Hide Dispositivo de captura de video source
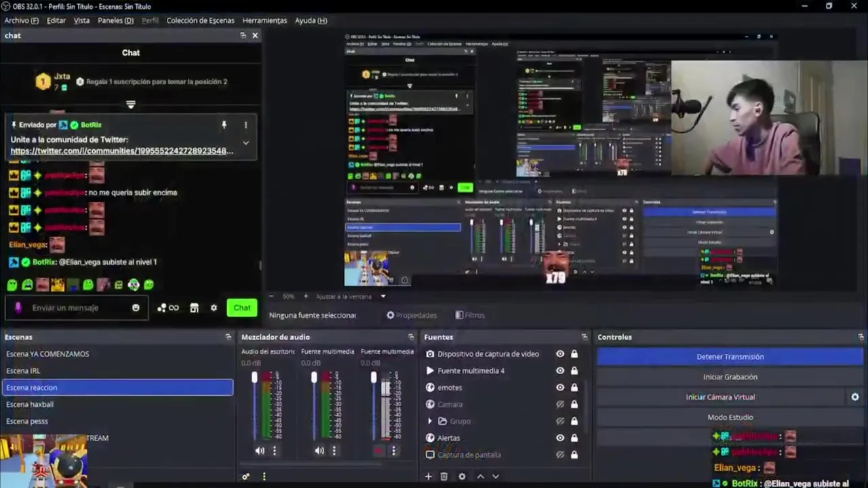The width and height of the screenshot is (868, 488). 560,354
